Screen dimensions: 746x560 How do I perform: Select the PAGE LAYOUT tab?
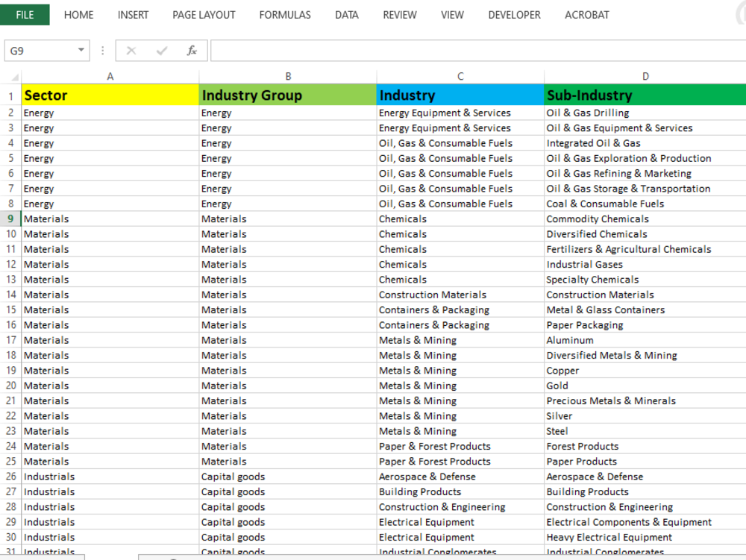pyautogui.click(x=204, y=15)
